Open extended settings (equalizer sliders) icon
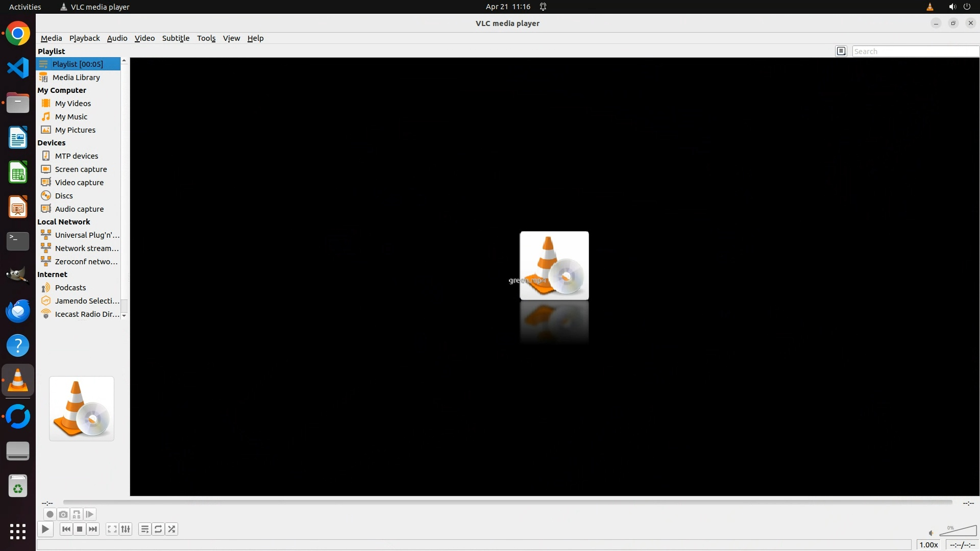980x551 pixels. tap(126, 529)
